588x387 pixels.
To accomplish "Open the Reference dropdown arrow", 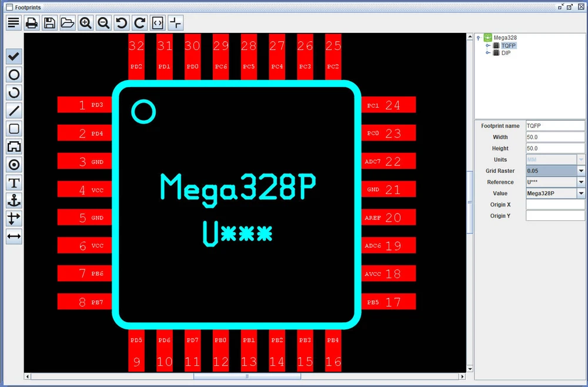I will (x=581, y=182).
